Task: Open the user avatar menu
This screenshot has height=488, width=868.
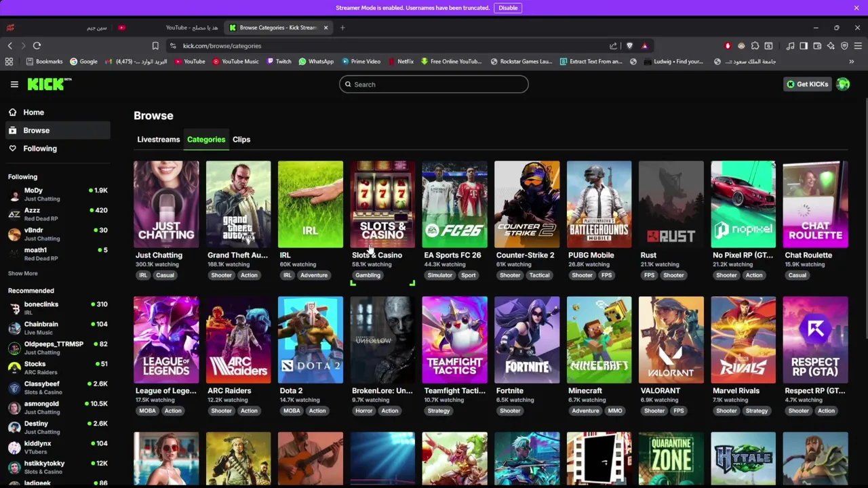Action: tap(843, 84)
